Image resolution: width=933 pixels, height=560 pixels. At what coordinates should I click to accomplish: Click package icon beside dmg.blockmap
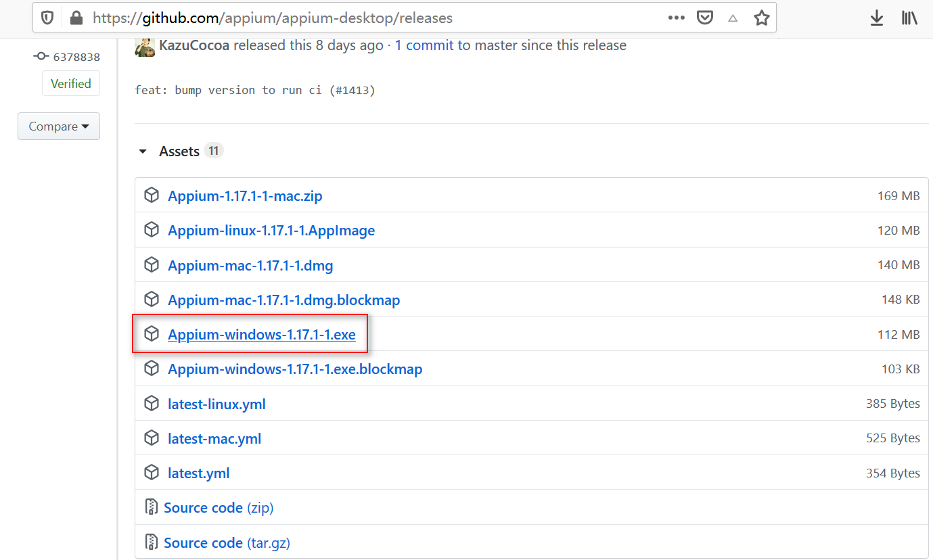tap(152, 299)
